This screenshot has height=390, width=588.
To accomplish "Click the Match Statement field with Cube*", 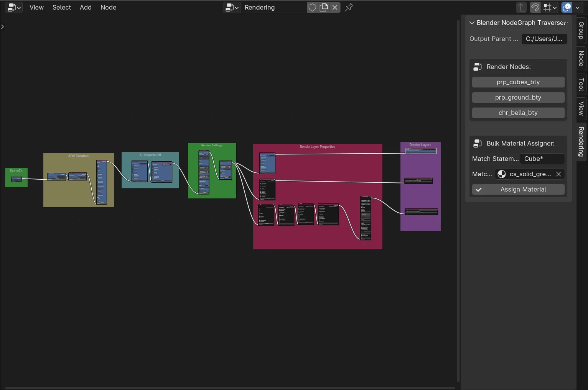I will pyautogui.click(x=542, y=159).
